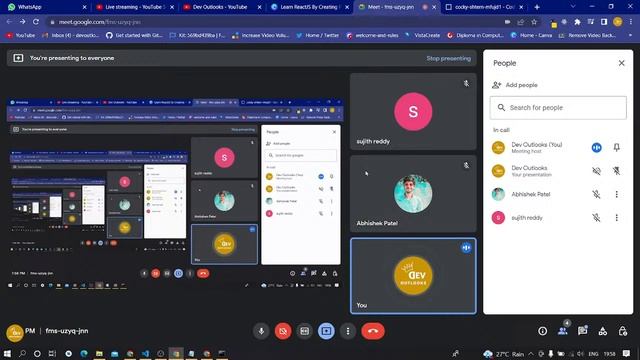
Task: Open a new browser tab
Action: click(x=537, y=7)
